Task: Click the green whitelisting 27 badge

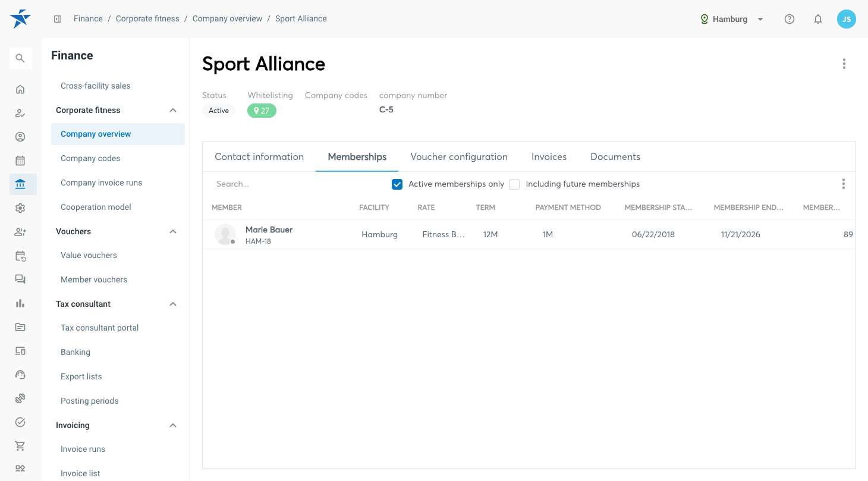Action: 262,111
